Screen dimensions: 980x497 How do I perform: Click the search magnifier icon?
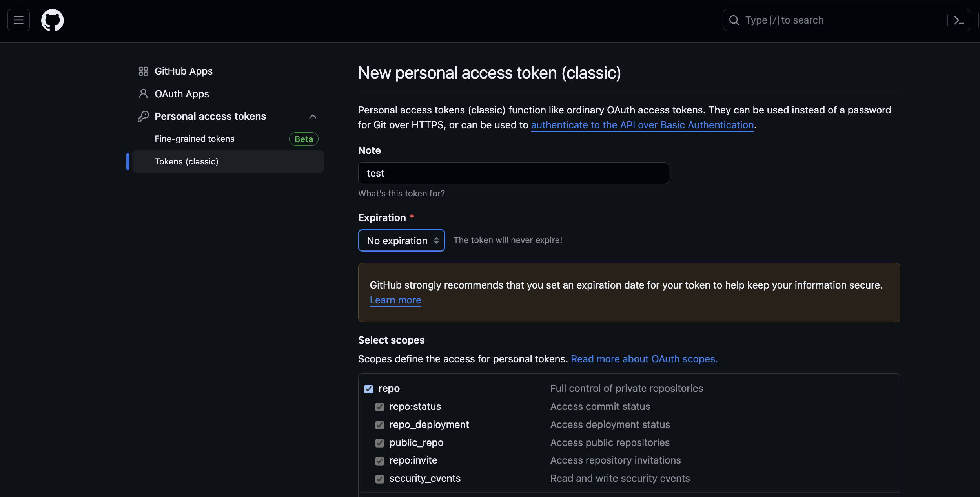coord(734,20)
